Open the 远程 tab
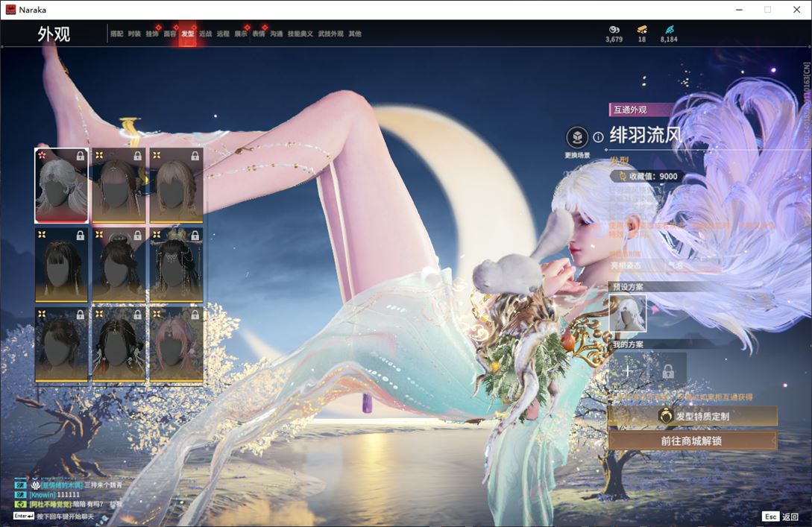 pos(223,34)
